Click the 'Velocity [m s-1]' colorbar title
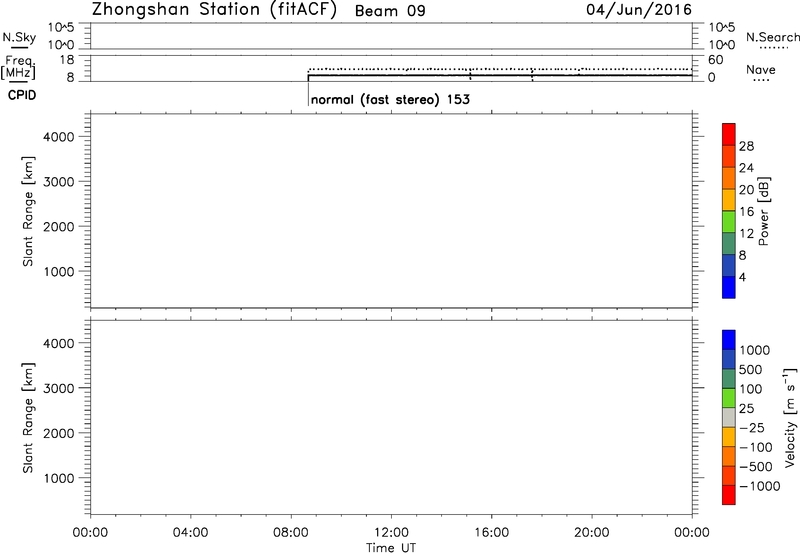 (790, 417)
